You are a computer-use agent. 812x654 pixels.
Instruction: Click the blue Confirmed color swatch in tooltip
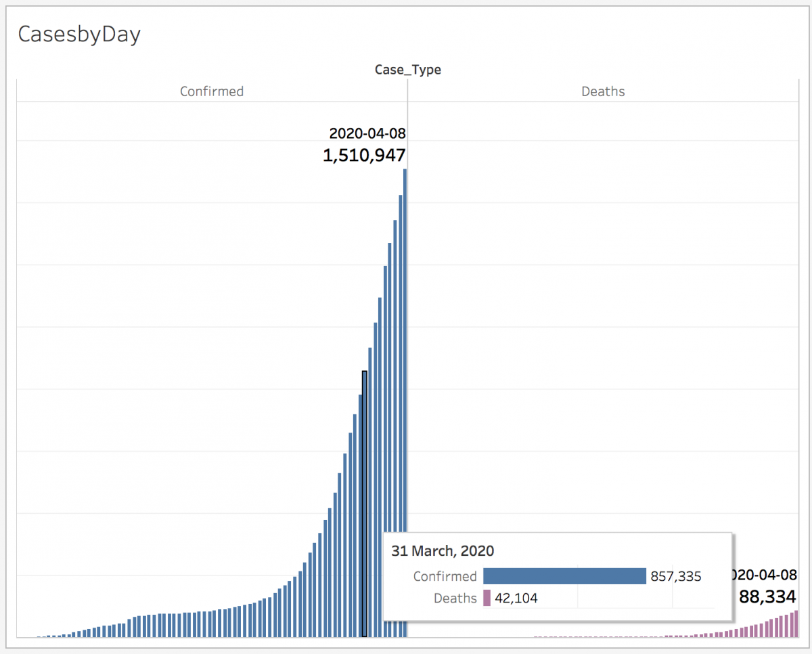click(x=565, y=575)
